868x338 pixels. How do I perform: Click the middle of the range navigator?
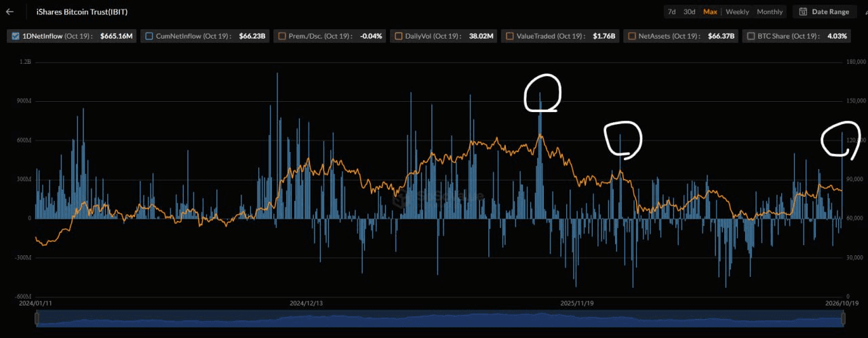pos(439,318)
